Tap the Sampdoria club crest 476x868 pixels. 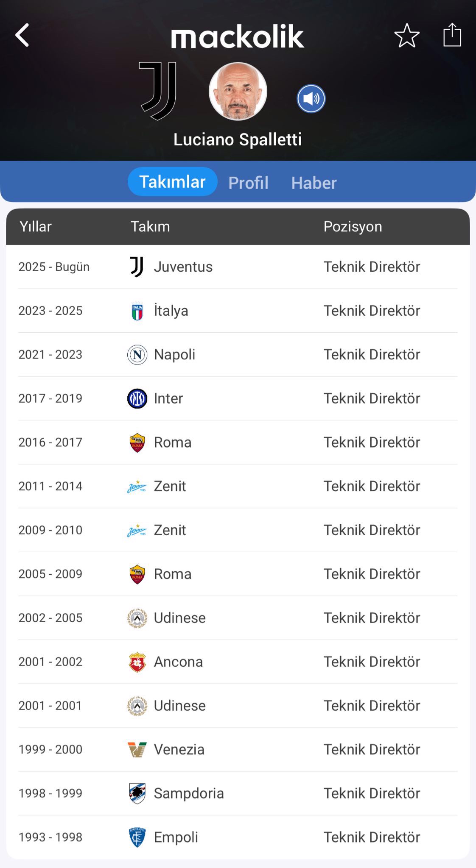pyautogui.click(x=137, y=793)
